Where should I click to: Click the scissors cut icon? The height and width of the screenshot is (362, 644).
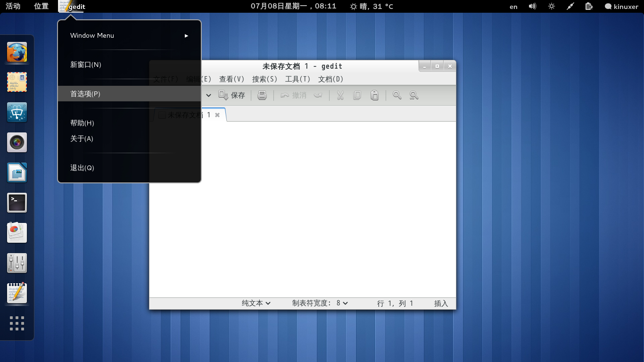340,95
